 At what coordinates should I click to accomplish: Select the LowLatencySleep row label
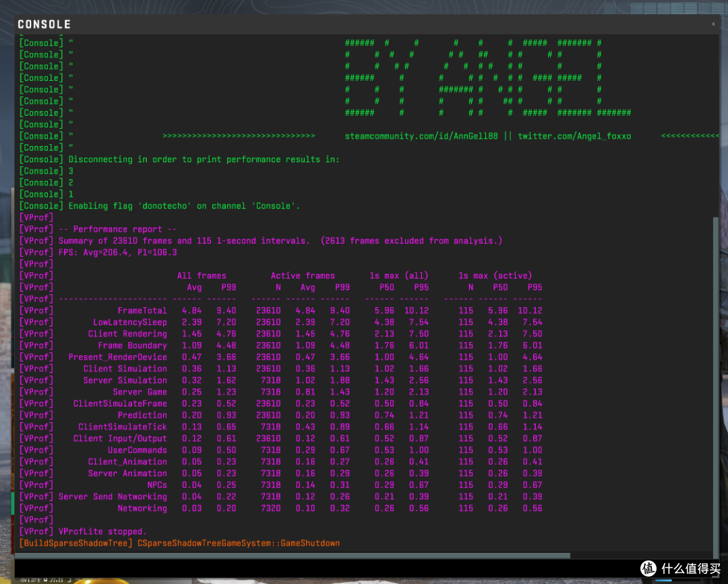[130, 322]
